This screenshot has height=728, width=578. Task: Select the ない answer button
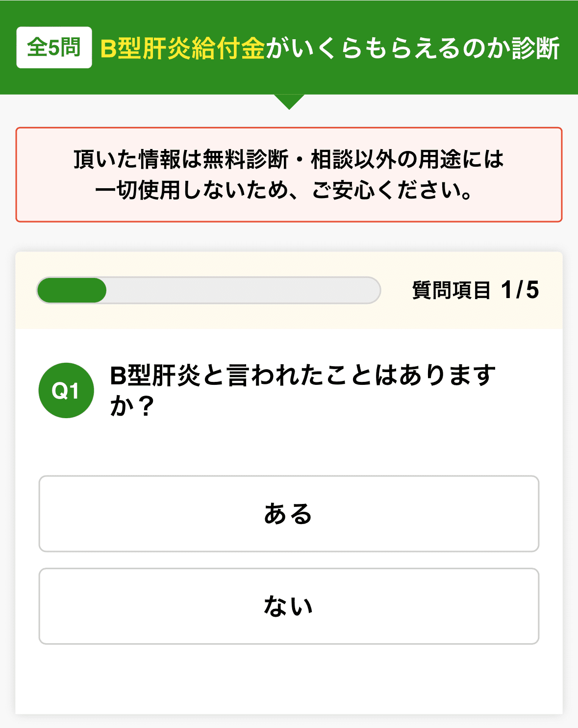(x=289, y=606)
